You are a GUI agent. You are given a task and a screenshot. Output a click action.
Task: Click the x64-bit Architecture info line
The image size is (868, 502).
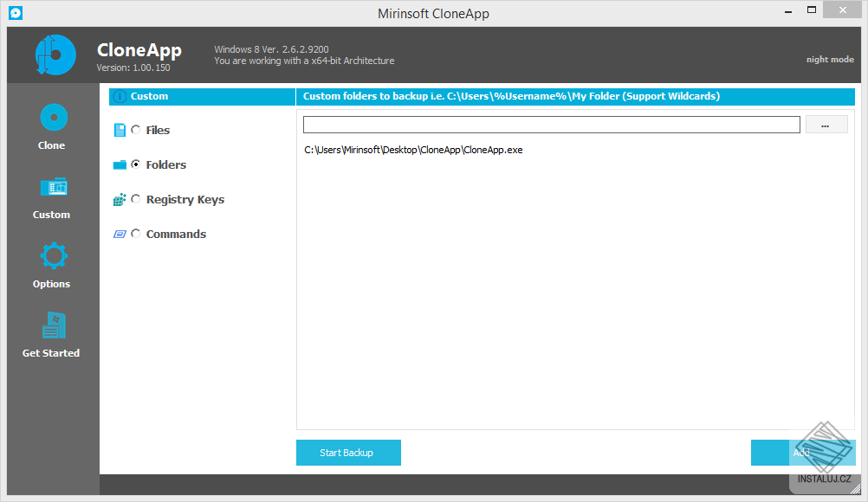click(304, 61)
